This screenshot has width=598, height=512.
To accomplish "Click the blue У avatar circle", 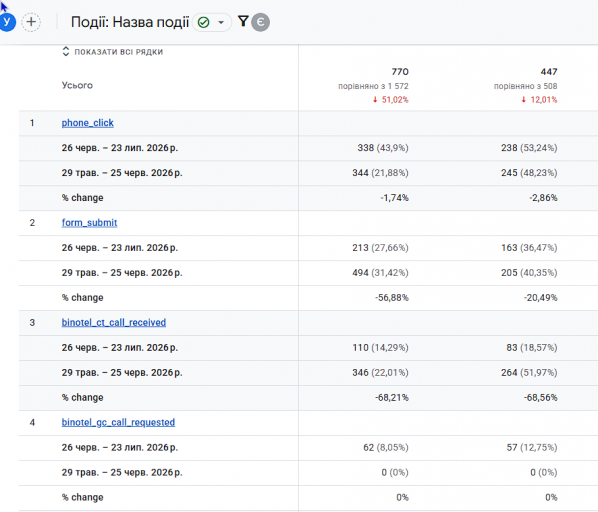I will tap(7, 22).
